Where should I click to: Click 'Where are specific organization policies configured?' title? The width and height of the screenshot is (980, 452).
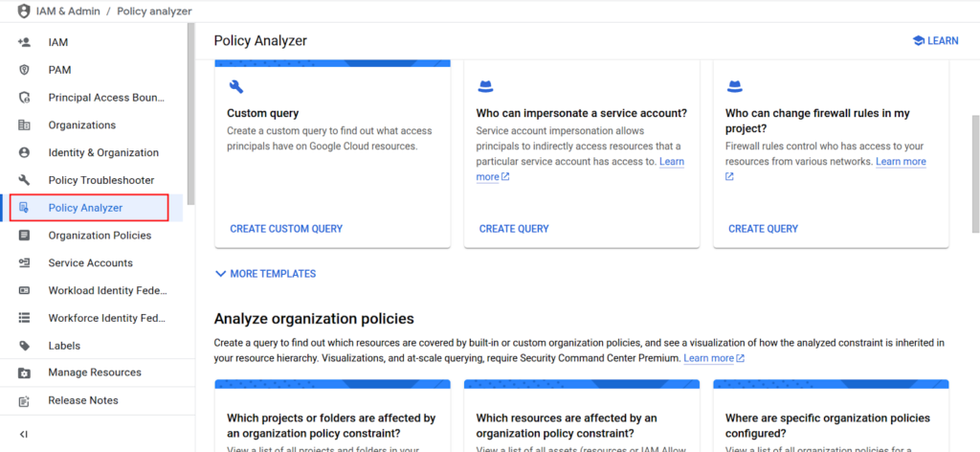pos(828,425)
